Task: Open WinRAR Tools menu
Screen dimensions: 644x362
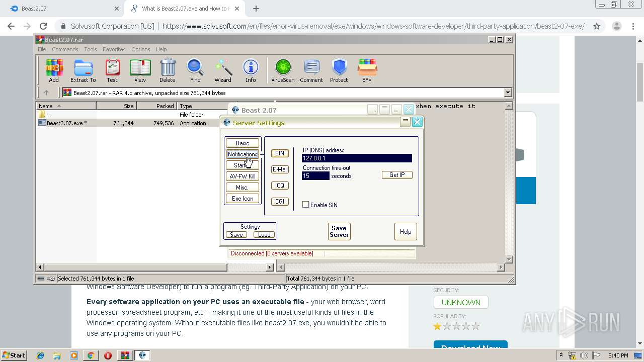Action: pyautogui.click(x=91, y=49)
